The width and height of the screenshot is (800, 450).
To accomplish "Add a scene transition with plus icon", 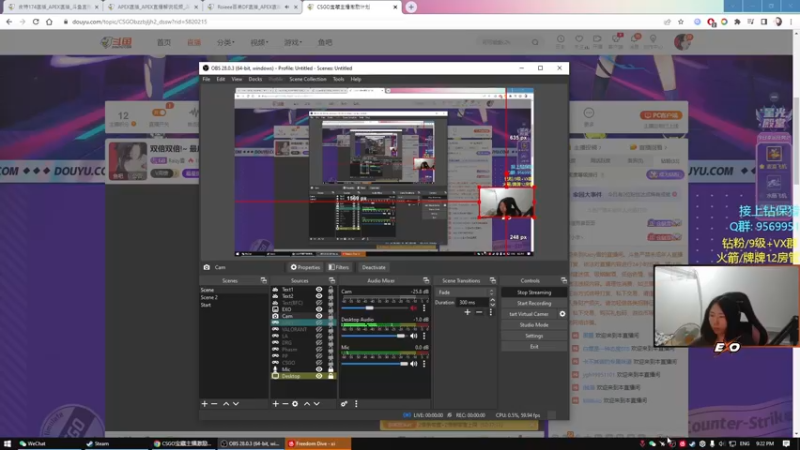I will tap(467, 312).
